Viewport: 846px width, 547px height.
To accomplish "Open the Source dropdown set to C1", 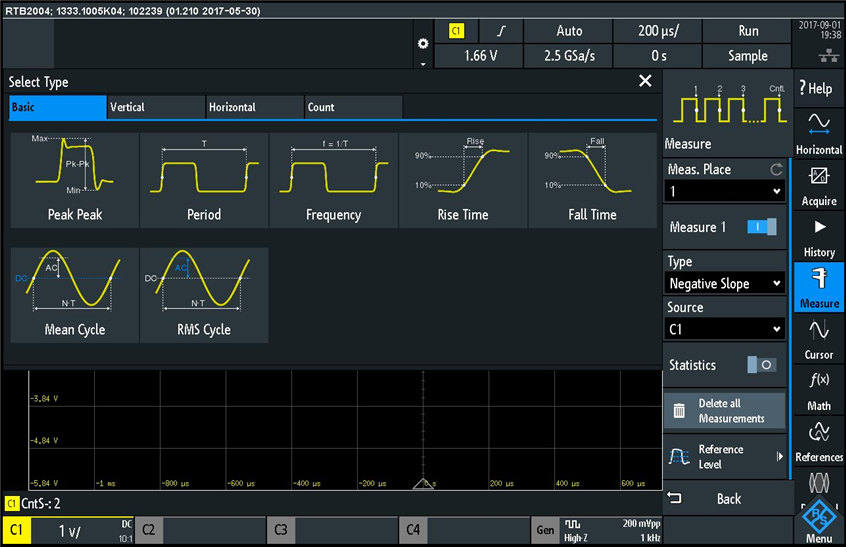I will [725, 329].
